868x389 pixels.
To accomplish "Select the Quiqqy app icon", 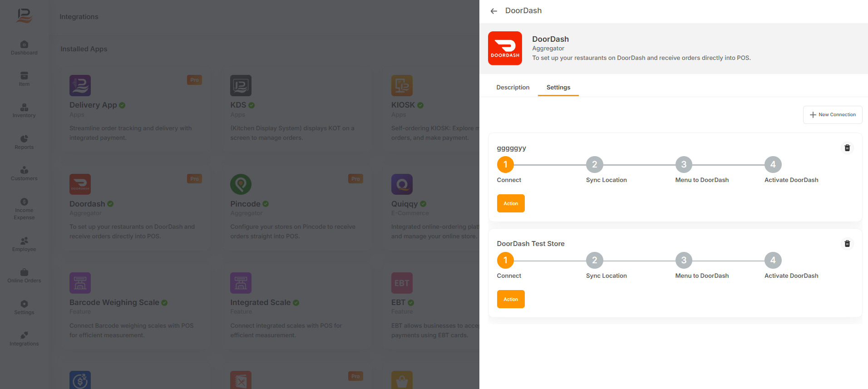I will (402, 184).
